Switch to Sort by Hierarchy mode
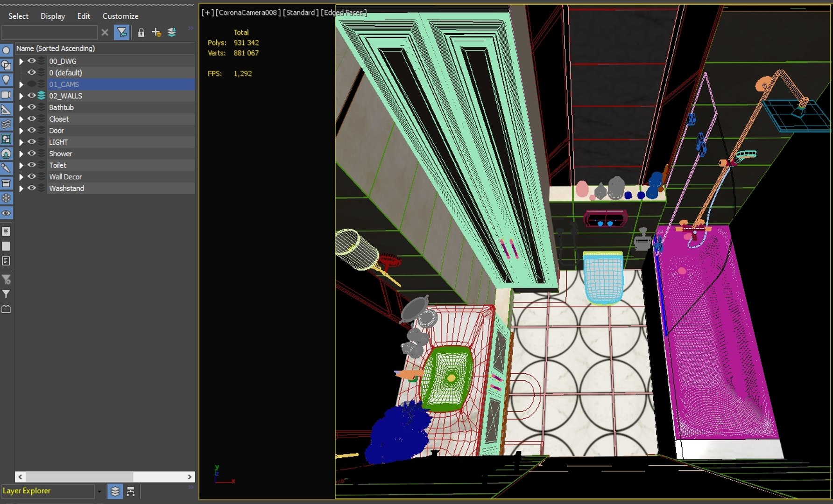 coord(131,491)
